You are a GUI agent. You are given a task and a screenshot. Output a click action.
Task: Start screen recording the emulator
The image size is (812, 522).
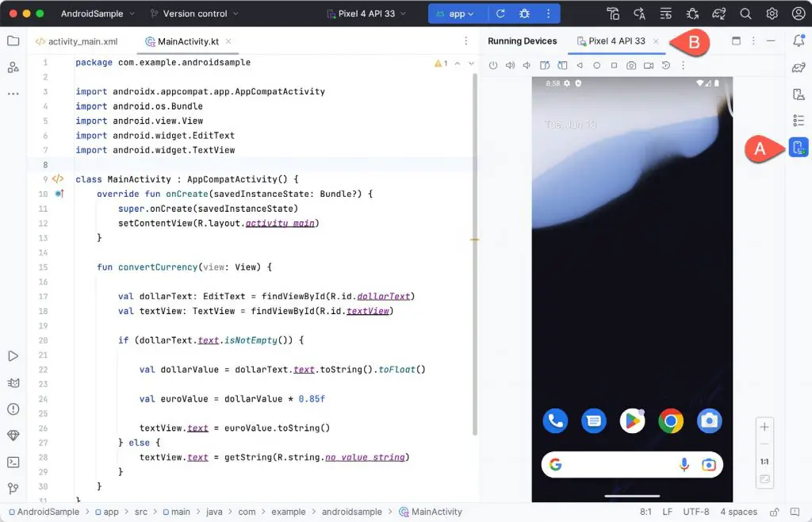[x=649, y=65]
